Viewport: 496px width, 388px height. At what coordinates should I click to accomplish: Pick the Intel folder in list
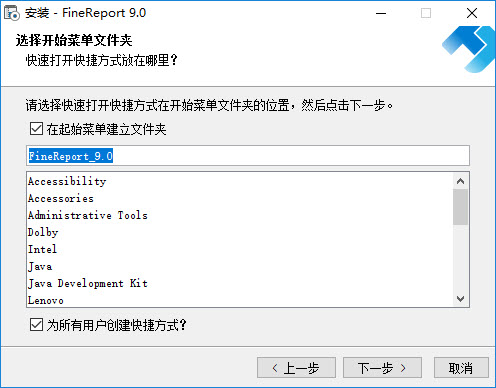tap(240, 249)
